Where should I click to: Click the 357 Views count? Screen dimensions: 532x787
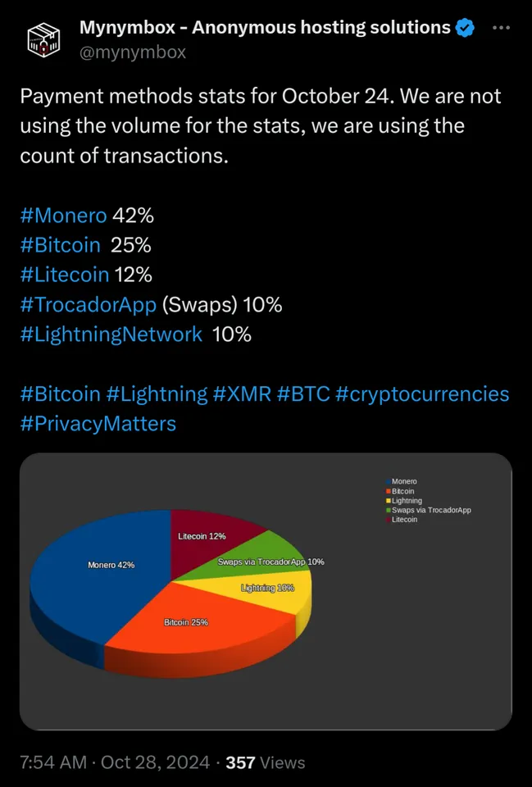[x=265, y=762]
